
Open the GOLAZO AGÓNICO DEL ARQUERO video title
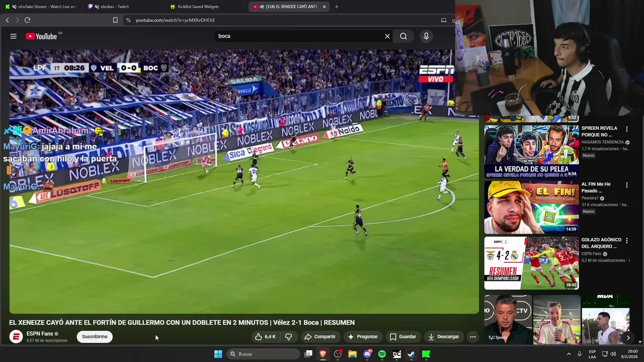click(x=601, y=243)
